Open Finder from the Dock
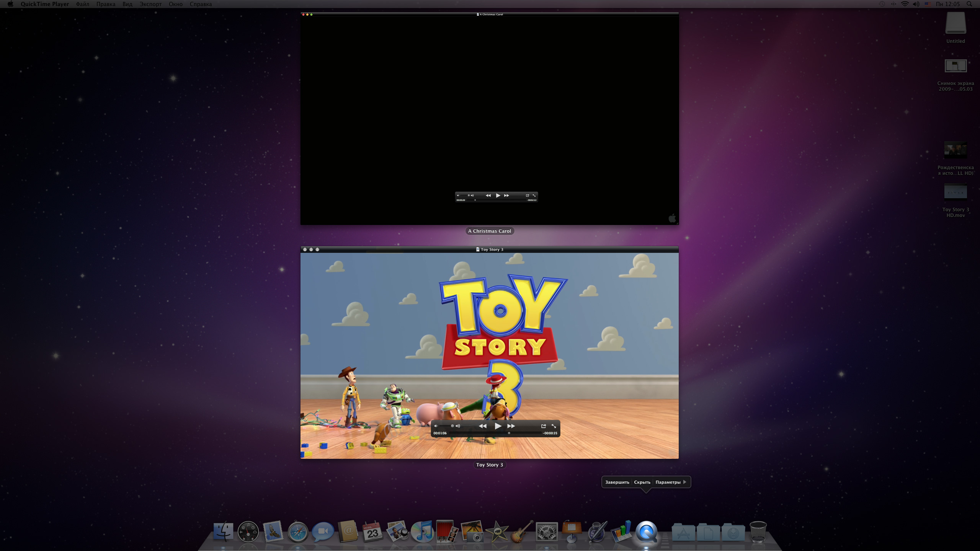The width and height of the screenshot is (980, 551). click(223, 531)
